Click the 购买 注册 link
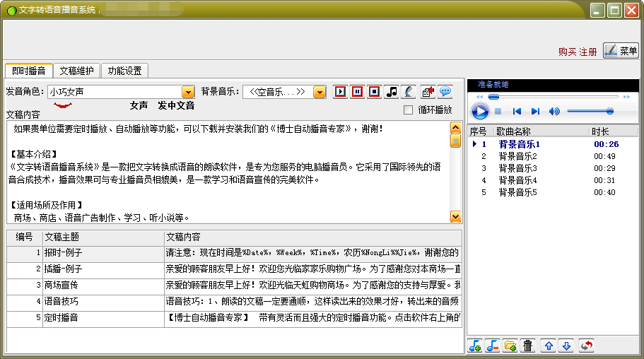This screenshot has height=359, width=644. click(578, 52)
